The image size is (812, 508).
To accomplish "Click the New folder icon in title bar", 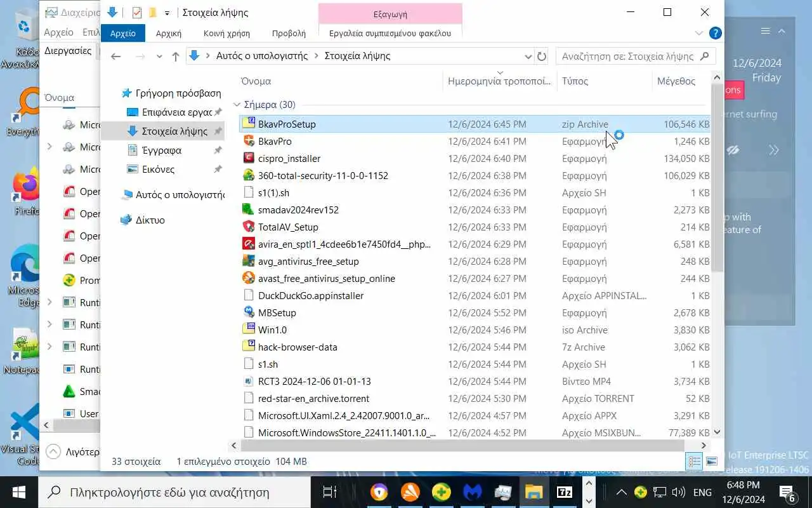I will coord(152,13).
